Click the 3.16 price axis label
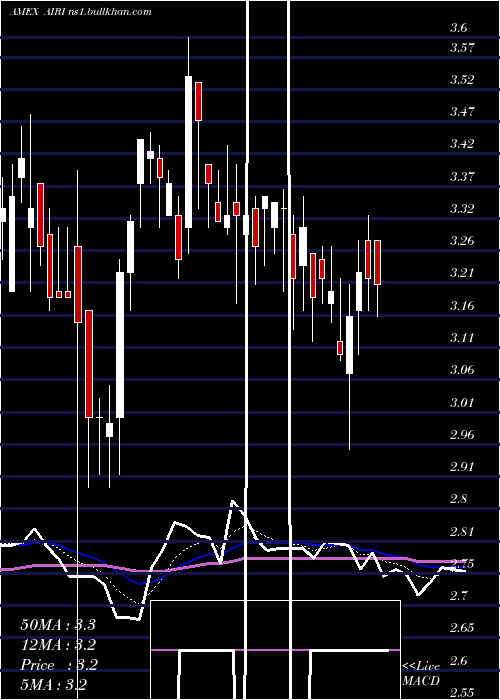 (462, 305)
